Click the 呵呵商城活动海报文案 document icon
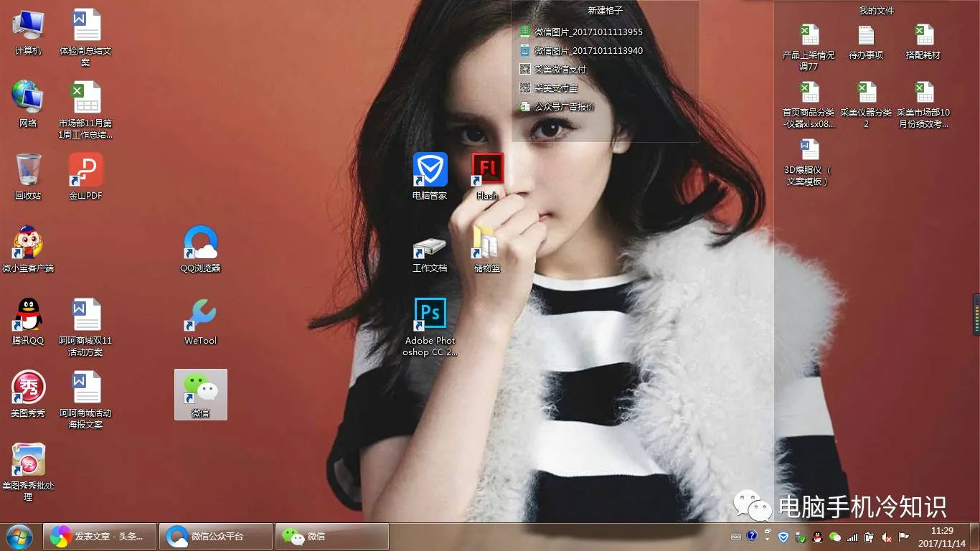The width and height of the screenshot is (980, 551). 85,400
